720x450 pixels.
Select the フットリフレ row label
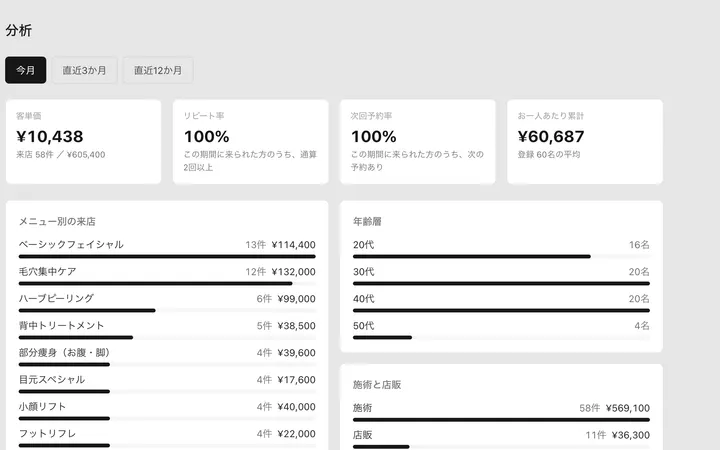[47, 434]
